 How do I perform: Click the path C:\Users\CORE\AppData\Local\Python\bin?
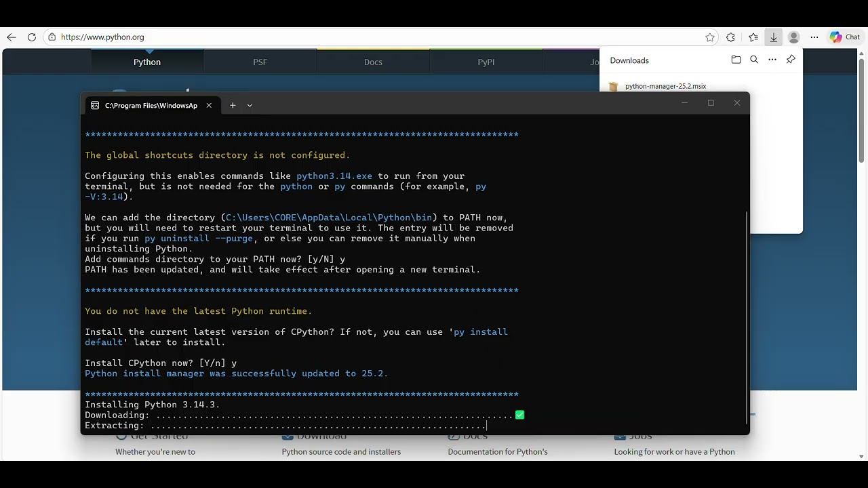pyautogui.click(x=329, y=218)
